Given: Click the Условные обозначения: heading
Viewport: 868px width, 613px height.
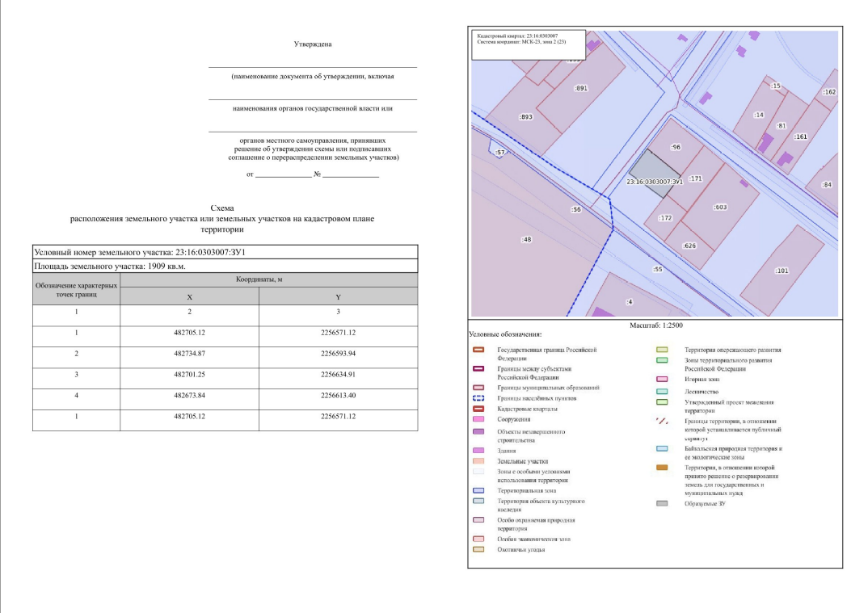Looking at the screenshot, I should (x=505, y=334).
